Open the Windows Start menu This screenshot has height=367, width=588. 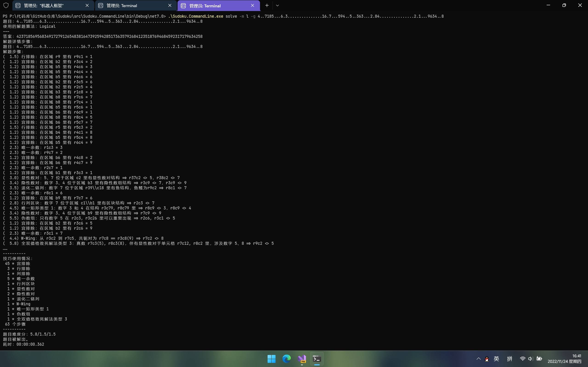[271, 359]
